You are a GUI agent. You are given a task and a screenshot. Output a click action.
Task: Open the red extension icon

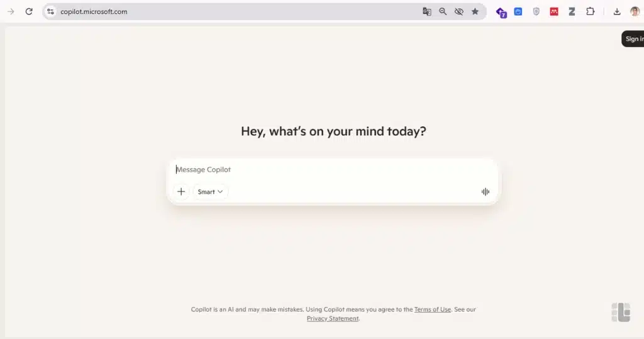click(554, 11)
